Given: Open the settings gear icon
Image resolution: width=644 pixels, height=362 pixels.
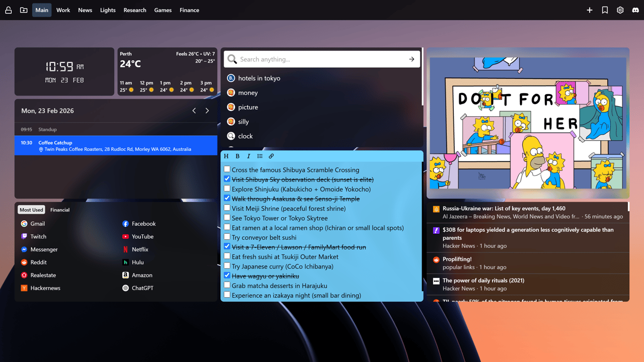Looking at the screenshot, I should click(x=620, y=10).
